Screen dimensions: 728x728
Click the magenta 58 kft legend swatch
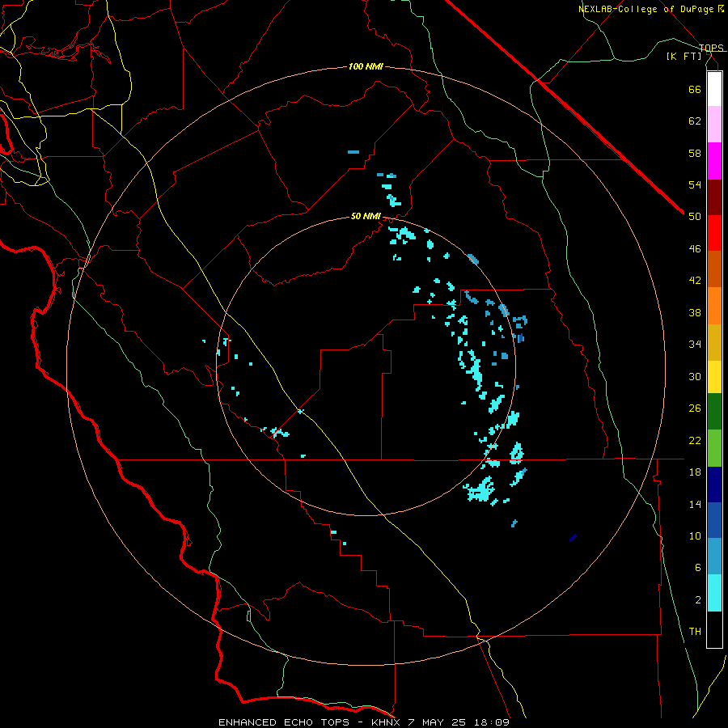coord(714,161)
